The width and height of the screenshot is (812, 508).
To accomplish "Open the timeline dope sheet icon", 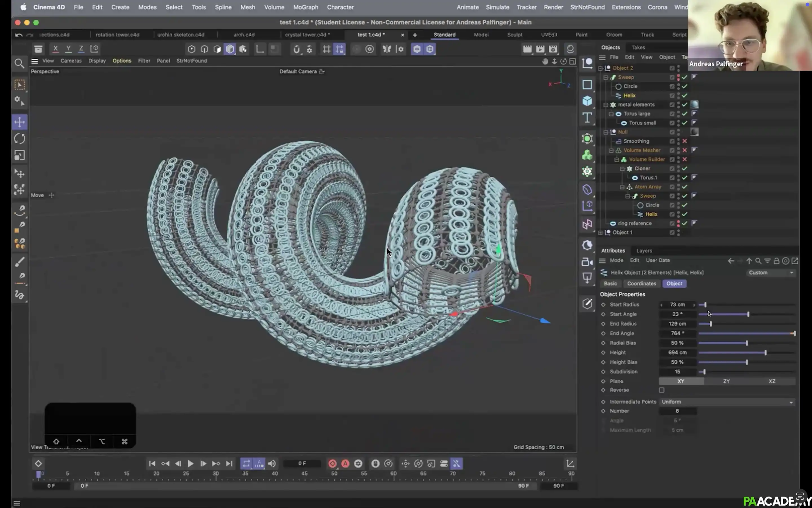I will tap(570, 464).
